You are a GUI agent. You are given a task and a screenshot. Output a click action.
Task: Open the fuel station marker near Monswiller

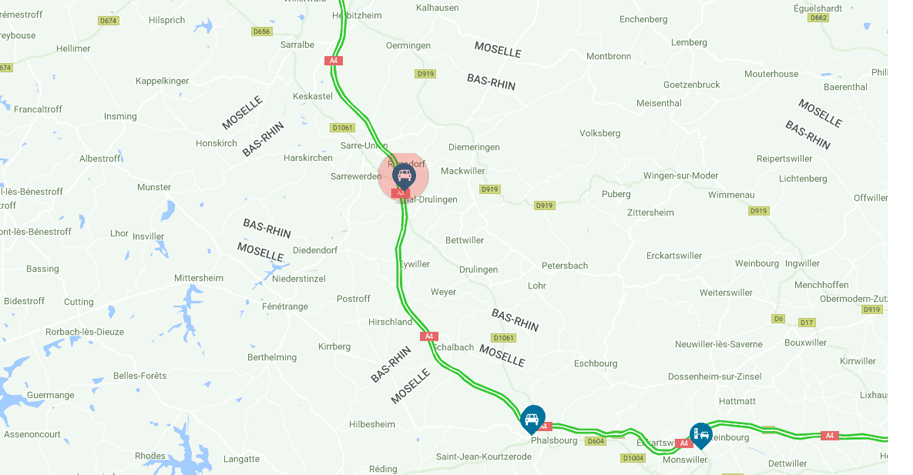coord(701,435)
